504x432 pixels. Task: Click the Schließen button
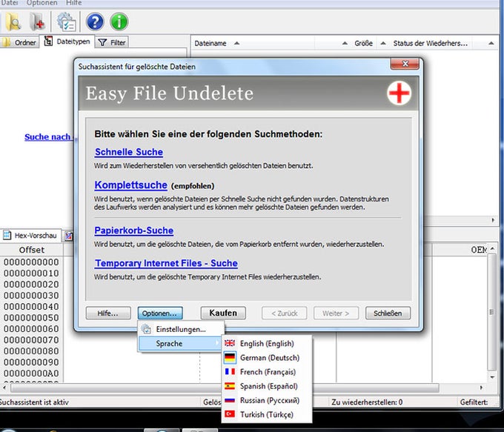[388, 313]
